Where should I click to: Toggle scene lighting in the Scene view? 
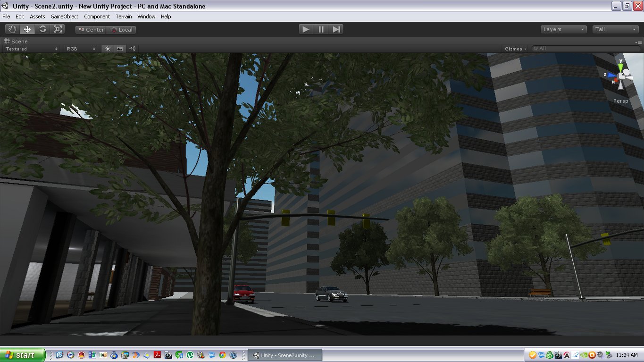point(108,48)
